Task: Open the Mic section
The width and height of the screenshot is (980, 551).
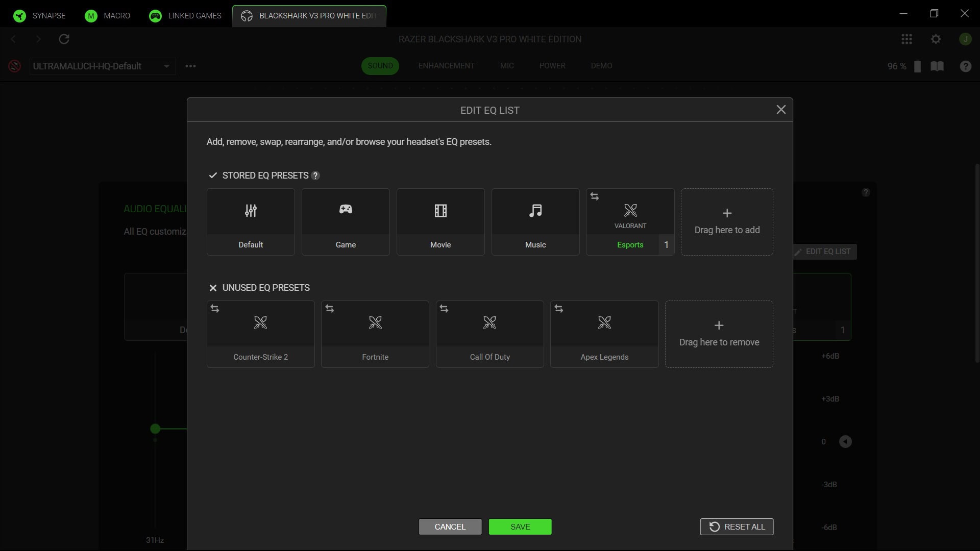Action: pyautogui.click(x=507, y=66)
